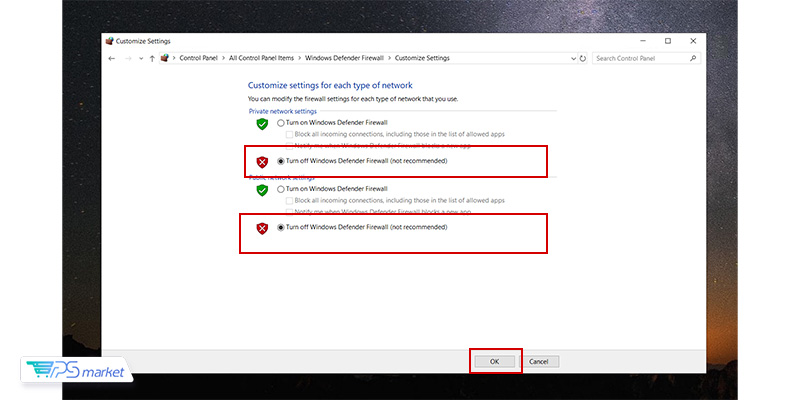Discard changes with the Cancel button
800x400 pixels.
[x=539, y=362]
